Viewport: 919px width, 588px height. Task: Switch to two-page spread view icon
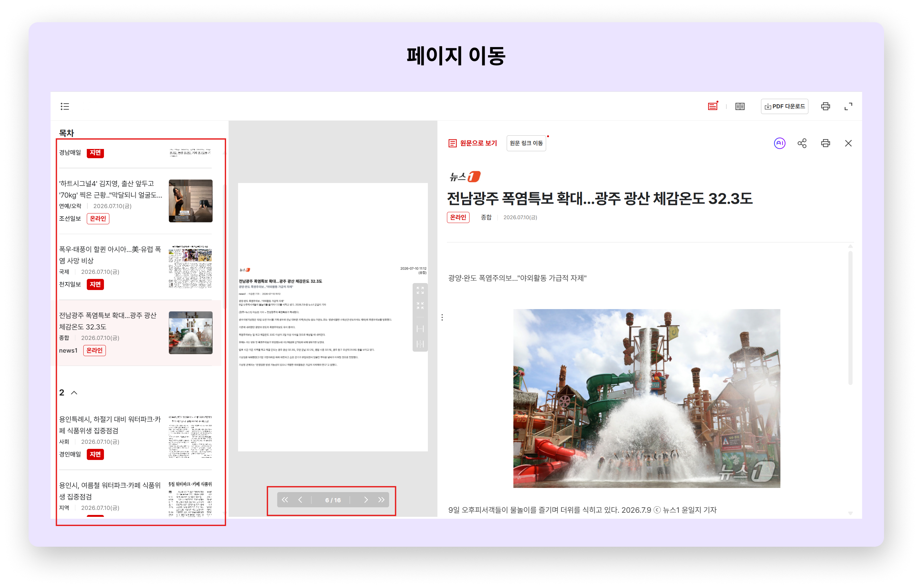click(x=740, y=106)
